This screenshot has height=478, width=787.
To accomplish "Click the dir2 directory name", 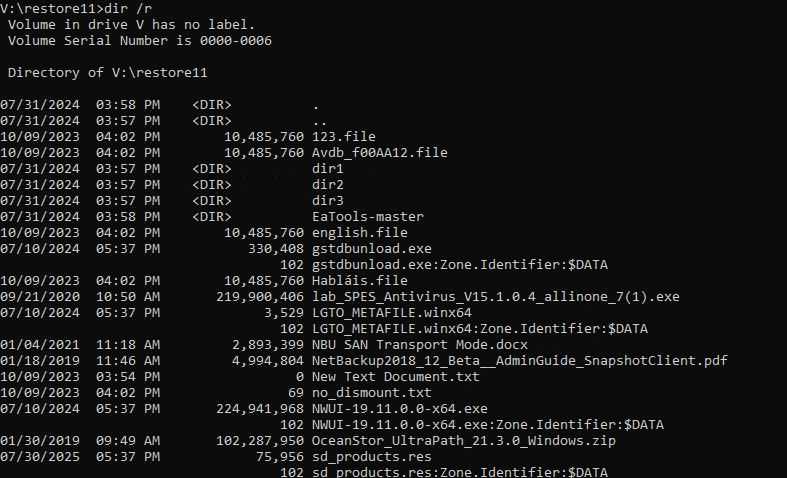I will click(328, 185).
